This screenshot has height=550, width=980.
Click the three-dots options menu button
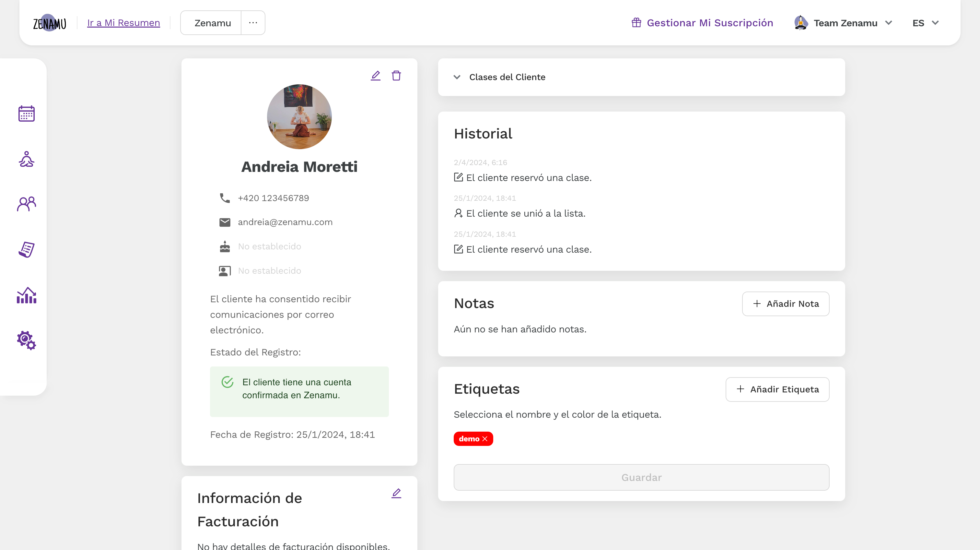point(254,23)
